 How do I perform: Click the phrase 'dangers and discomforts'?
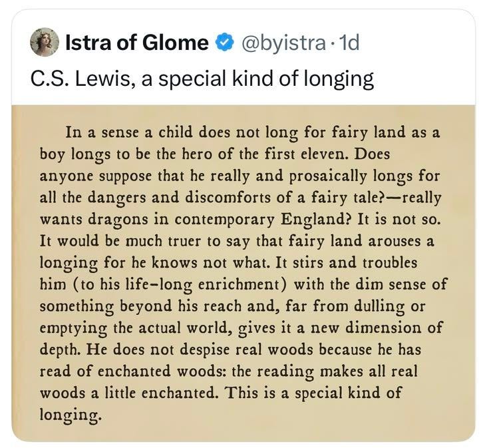click(178, 198)
